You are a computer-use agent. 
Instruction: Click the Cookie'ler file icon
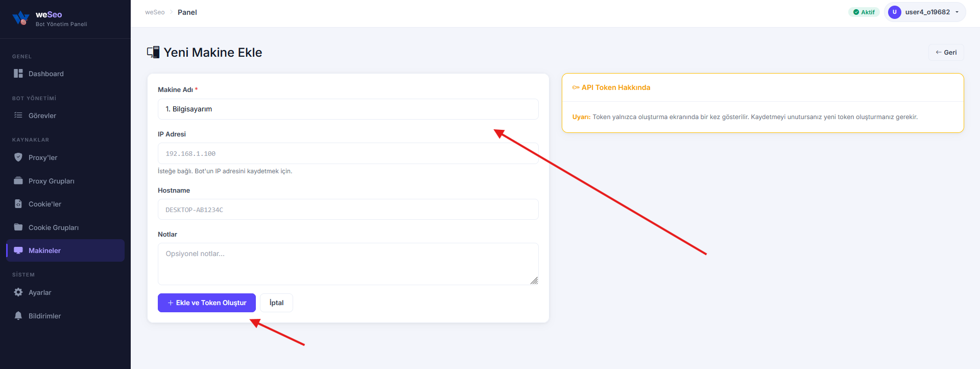tap(18, 204)
